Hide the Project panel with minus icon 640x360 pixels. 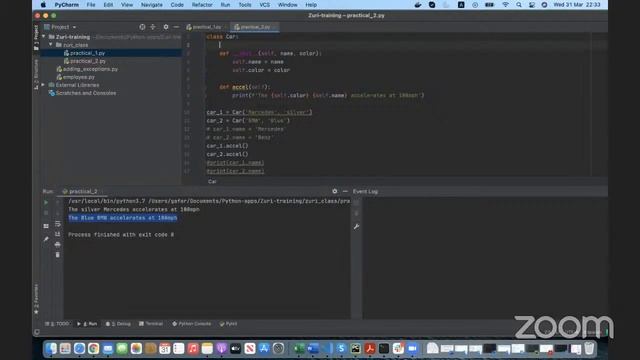[x=176, y=27]
